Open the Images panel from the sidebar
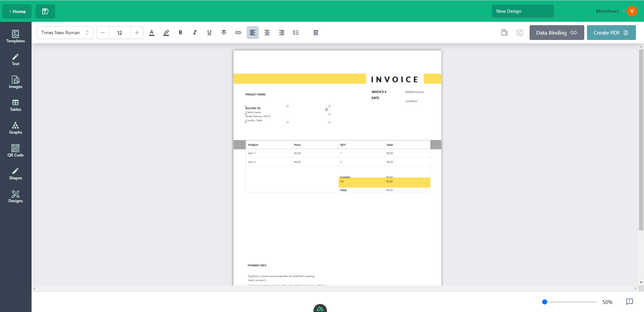Image resolution: width=644 pixels, height=312 pixels. click(15, 82)
